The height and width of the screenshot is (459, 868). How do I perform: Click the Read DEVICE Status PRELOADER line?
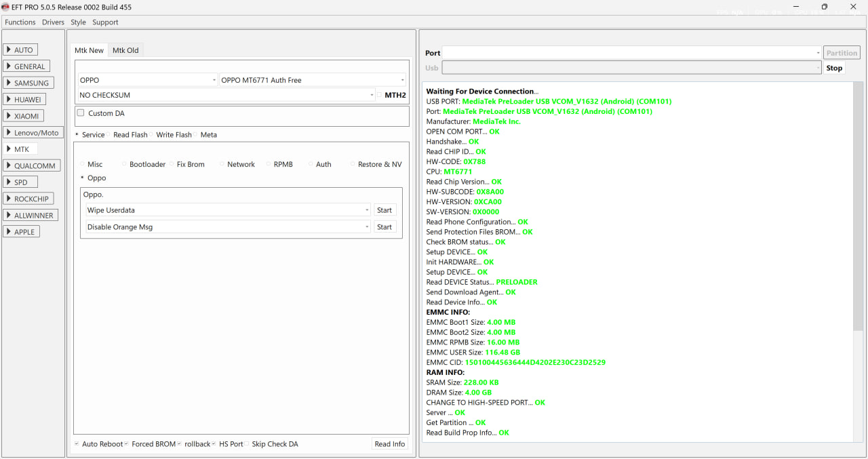coord(481,282)
